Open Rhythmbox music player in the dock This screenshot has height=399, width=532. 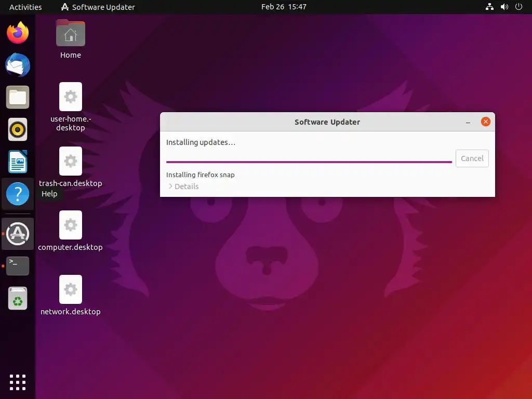coord(18,129)
